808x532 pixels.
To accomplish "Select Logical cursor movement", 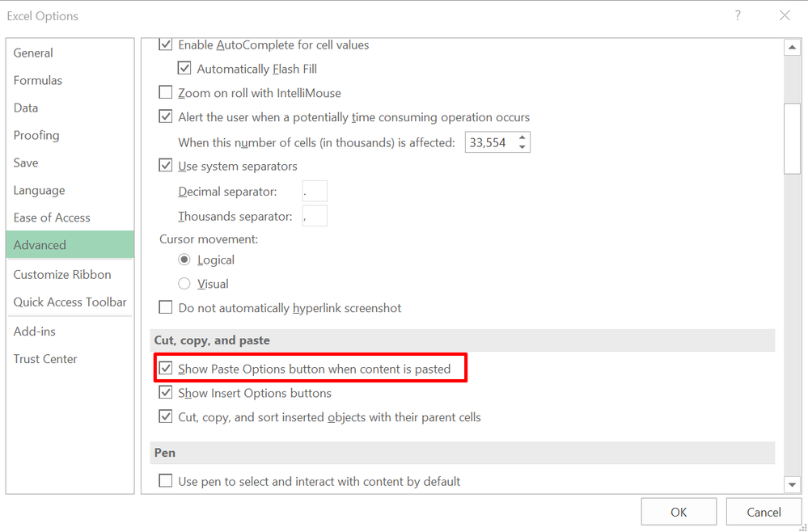I will pyautogui.click(x=186, y=260).
